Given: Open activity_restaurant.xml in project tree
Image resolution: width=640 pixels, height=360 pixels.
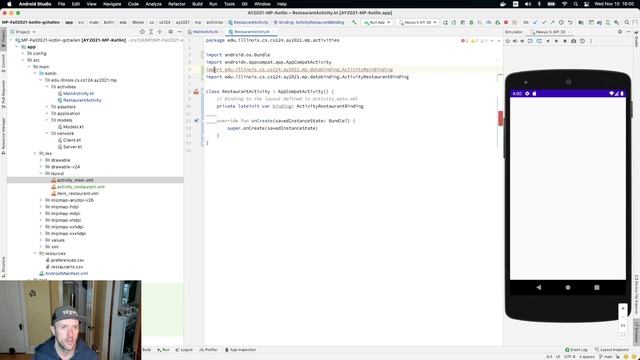Looking at the screenshot, I should pyautogui.click(x=81, y=187).
